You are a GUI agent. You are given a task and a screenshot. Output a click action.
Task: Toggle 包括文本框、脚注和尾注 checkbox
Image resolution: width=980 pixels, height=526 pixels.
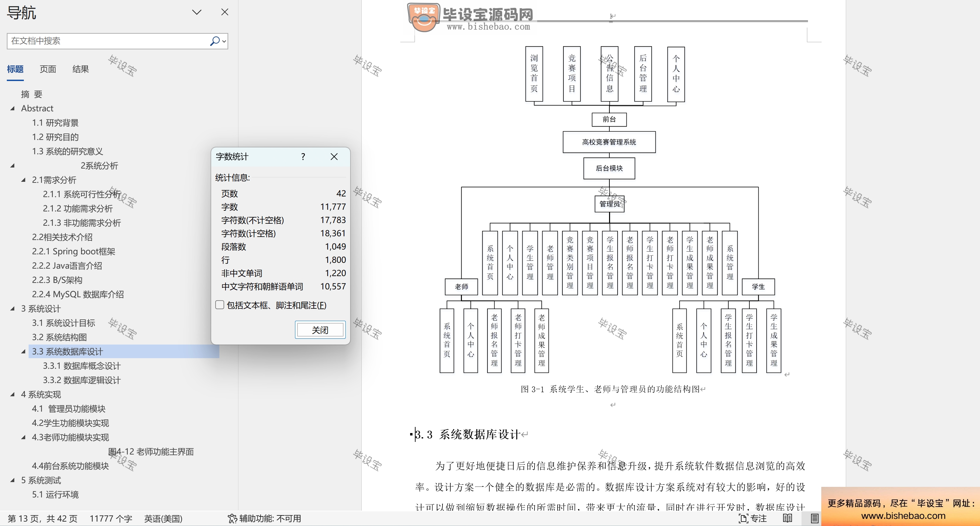[219, 305]
